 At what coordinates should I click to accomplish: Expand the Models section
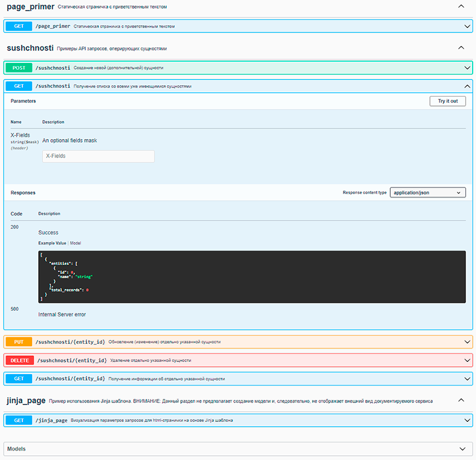(238, 449)
